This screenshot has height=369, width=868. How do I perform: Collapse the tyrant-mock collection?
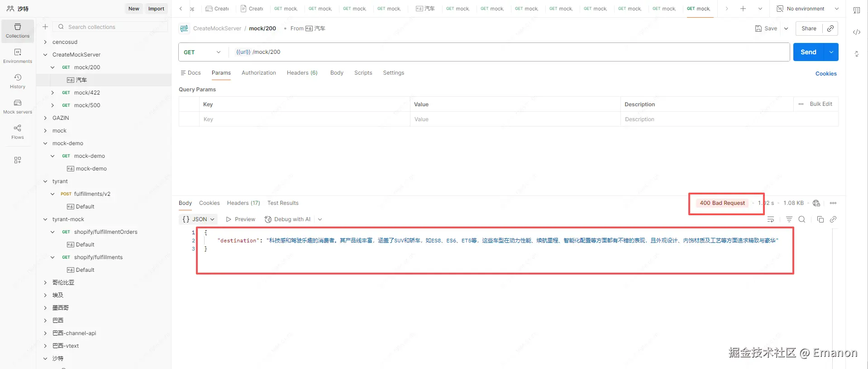(x=45, y=219)
